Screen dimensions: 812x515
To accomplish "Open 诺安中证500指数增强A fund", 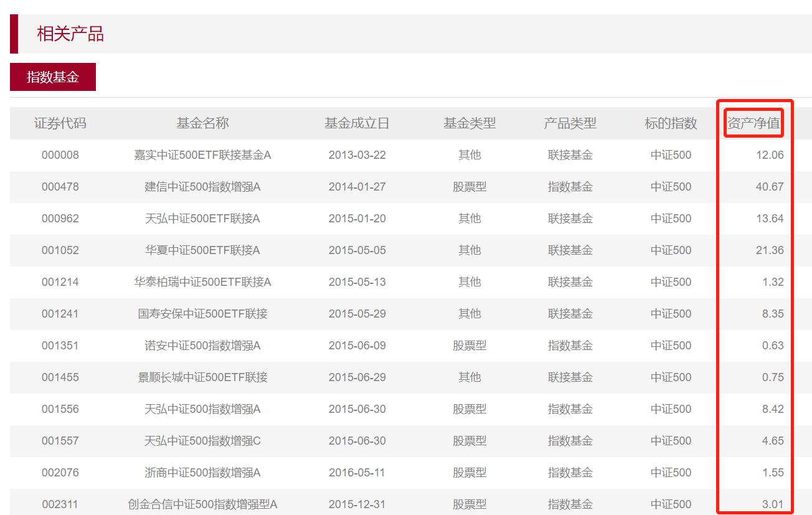I will click(202, 346).
